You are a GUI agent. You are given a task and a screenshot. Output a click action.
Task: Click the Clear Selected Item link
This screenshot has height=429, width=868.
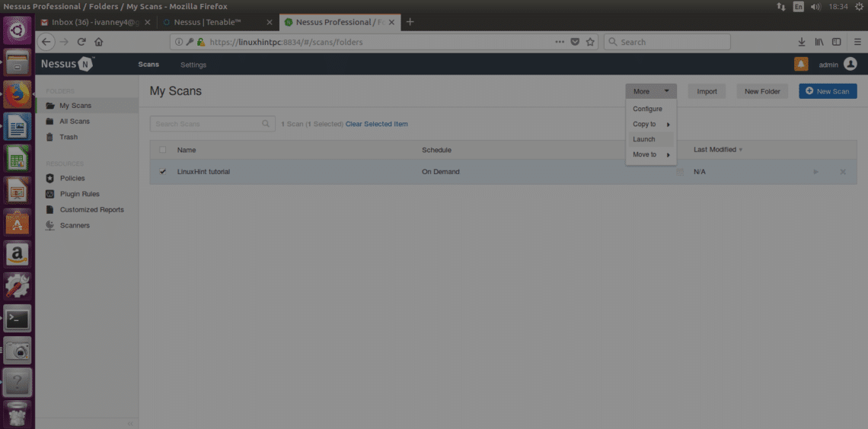coord(376,124)
